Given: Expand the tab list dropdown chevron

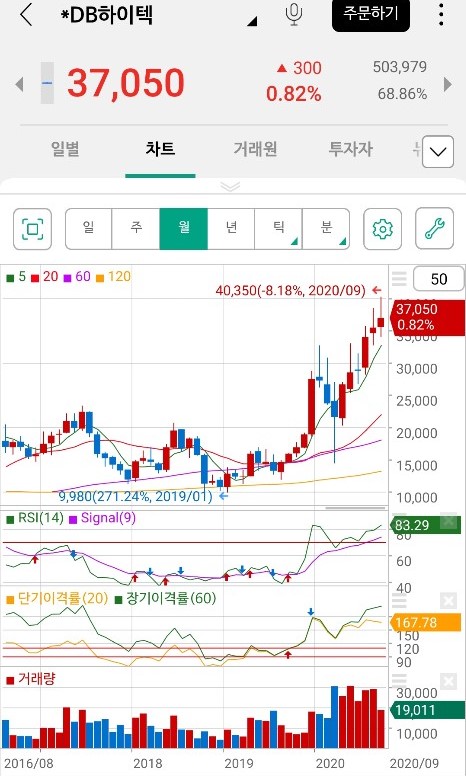Looking at the screenshot, I should tap(438, 152).
